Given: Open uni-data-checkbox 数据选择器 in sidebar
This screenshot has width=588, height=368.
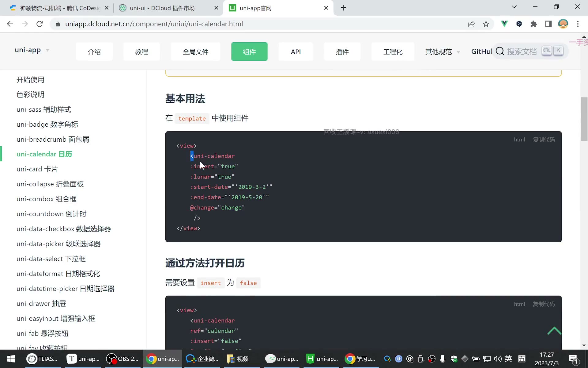Looking at the screenshot, I should click(64, 229).
